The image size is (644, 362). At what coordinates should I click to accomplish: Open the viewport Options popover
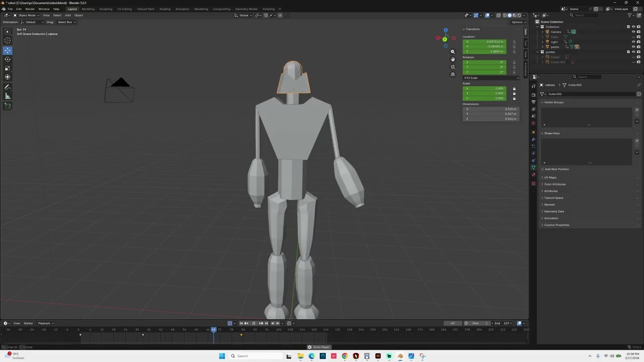coord(517,22)
